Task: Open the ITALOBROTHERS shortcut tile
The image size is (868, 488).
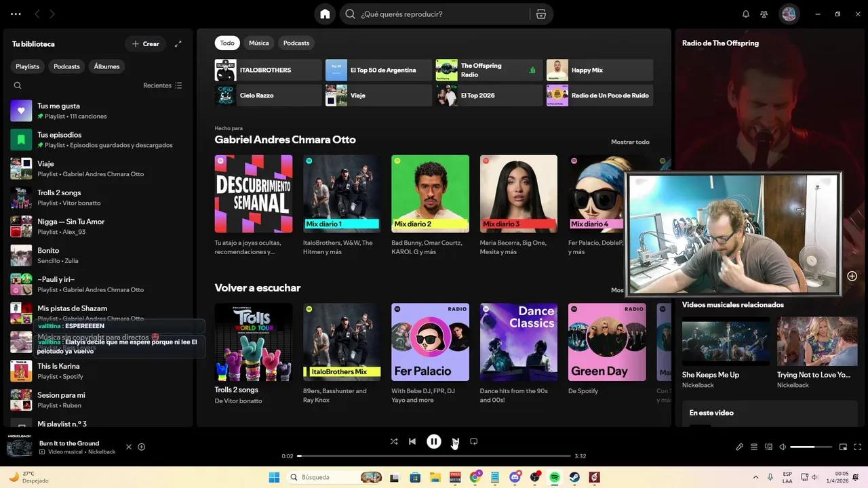Action: point(268,70)
